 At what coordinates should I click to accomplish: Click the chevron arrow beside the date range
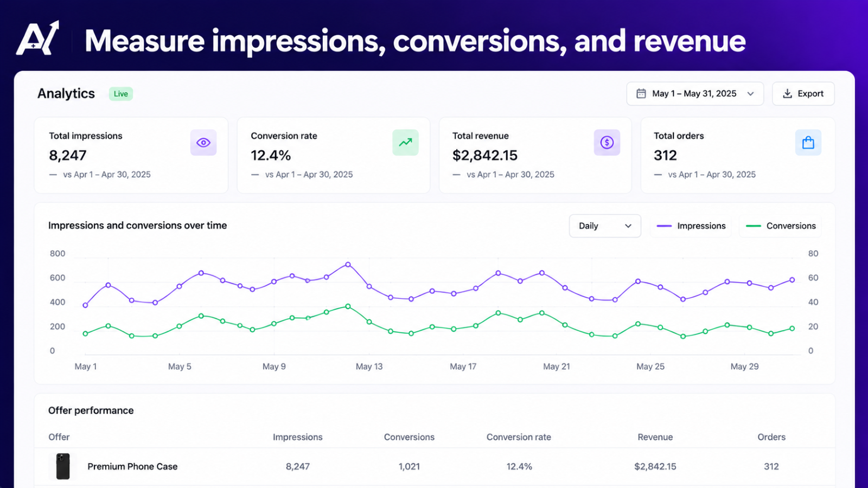751,93
